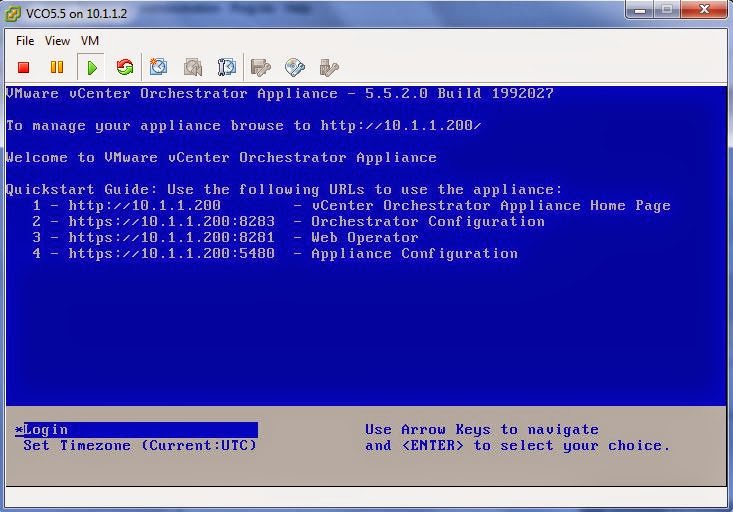Take a snapshot of the virtual machine
Screen dimensions: 733x512
[158, 67]
